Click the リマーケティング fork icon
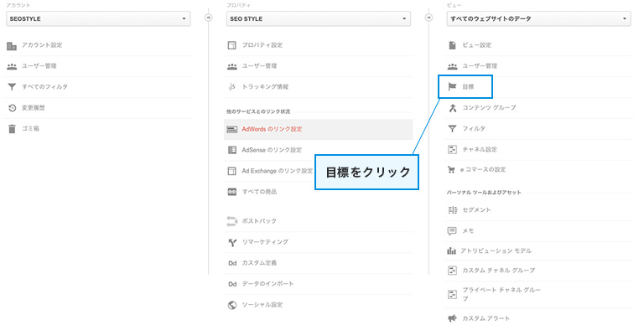644x325 pixels. click(x=232, y=243)
